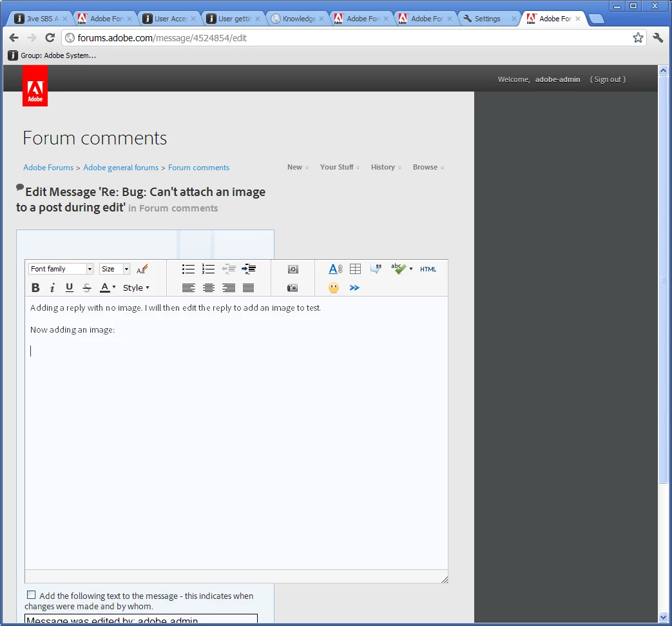
Task: Open Adobe general forums breadcrumb link
Action: coord(121,168)
